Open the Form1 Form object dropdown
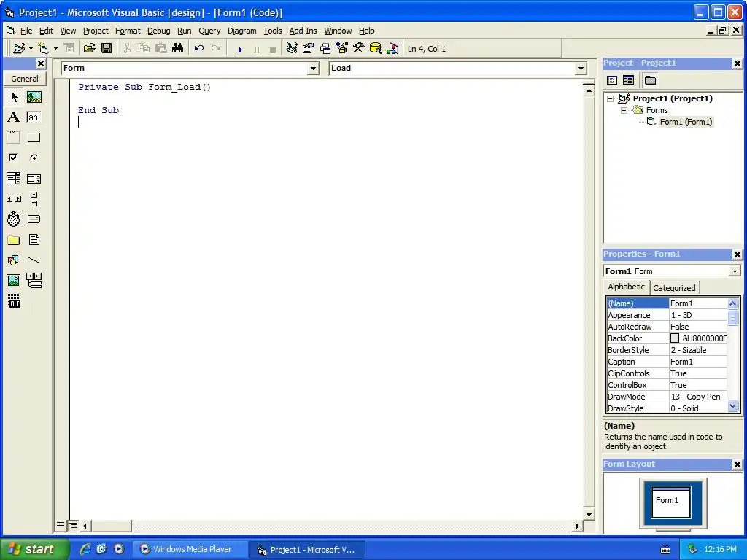The width and height of the screenshot is (747, 560). coord(735,271)
